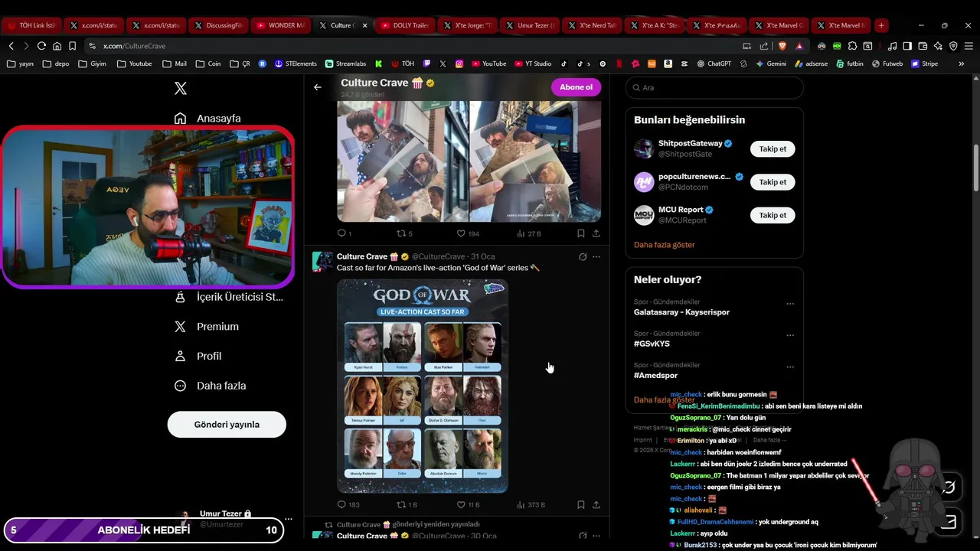This screenshot has height=551, width=980.
Task: Switch to the DiscussingFilm tab
Action: click(218, 25)
